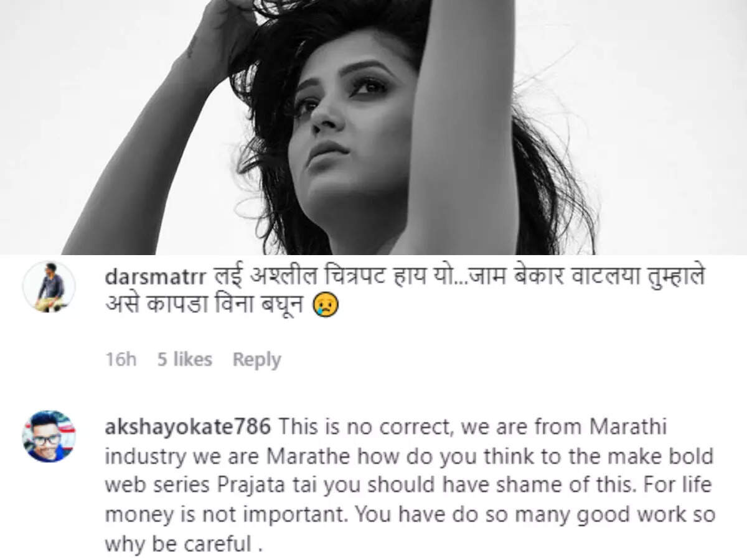This screenshot has height=560, width=747.
Task: View the 5 likes on darsmatrr's comment
Action: (x=184, y=359)
